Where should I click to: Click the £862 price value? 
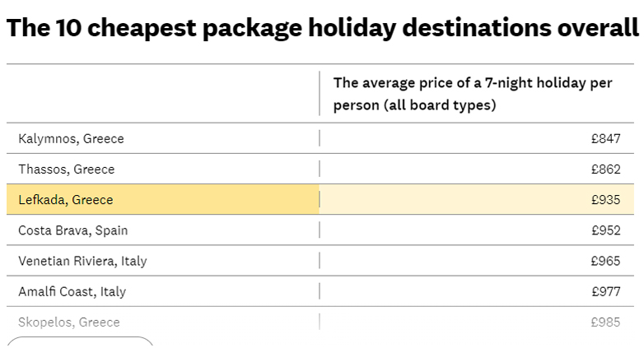pos(605,169)
